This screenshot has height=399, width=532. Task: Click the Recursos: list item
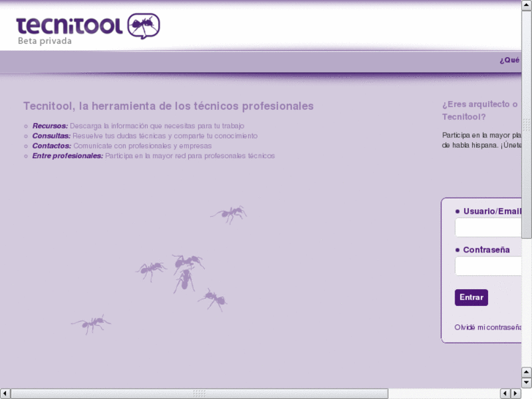click(138, 126)
